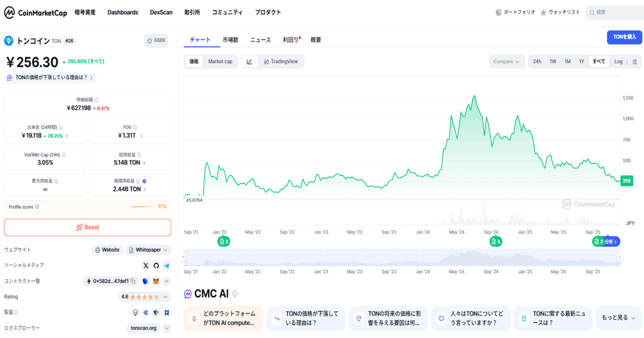Switch chart to Market cap view
Viewport: 644px width, 338px height.
click(x=220, y=62)
